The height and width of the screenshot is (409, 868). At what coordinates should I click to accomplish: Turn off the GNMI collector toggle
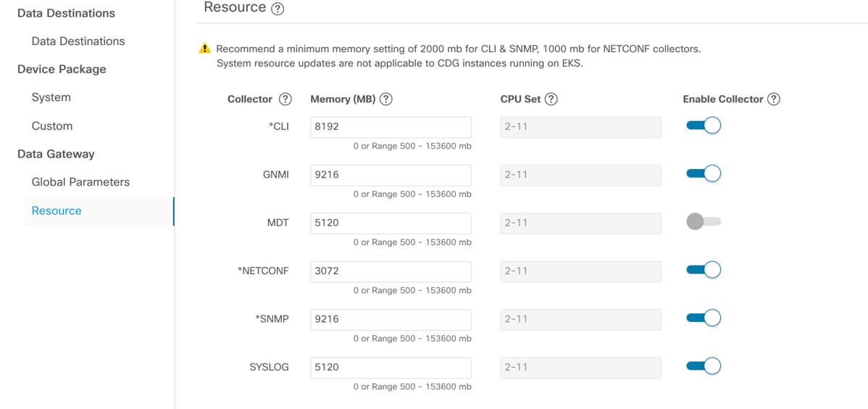[x=704, y=174]
